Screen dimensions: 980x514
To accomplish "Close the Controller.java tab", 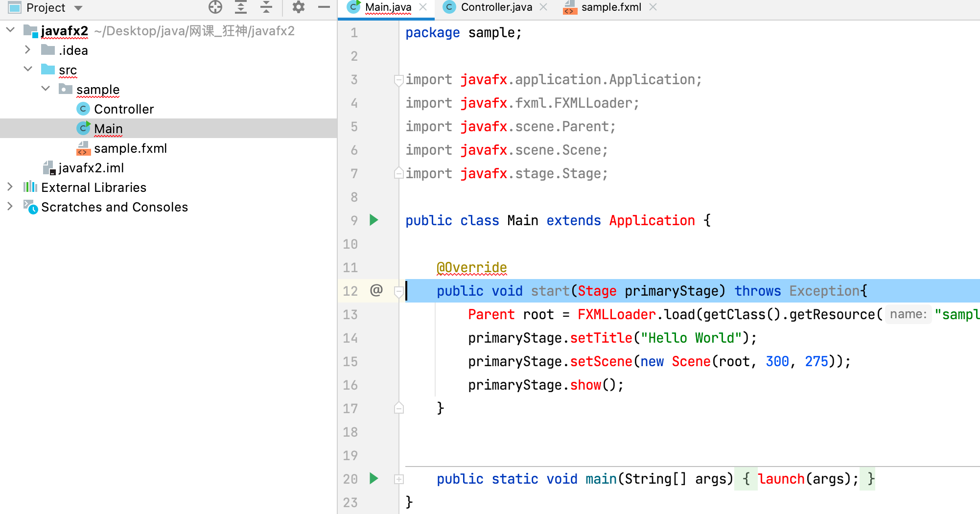I will pos(543,7).
